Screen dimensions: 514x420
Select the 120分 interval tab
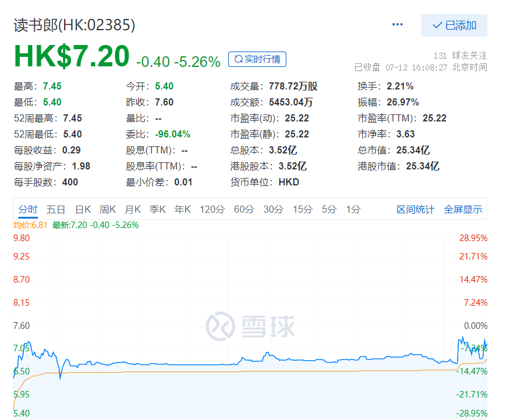pos(212,209)
